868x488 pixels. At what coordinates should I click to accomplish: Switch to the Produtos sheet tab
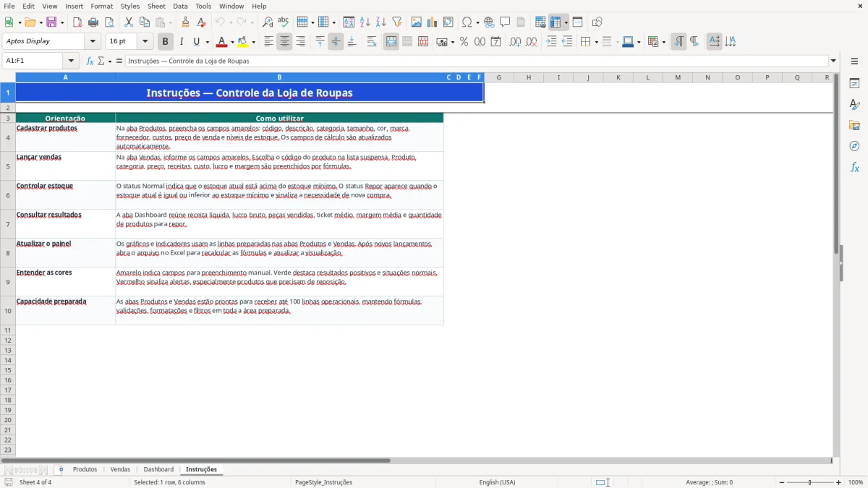click(85, 470)
